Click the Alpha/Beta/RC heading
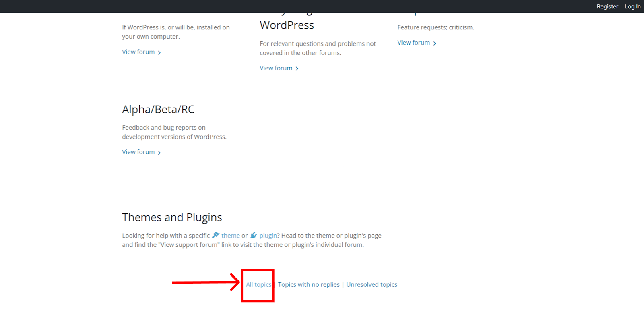 pyautogui.click(x=158, y=109)
